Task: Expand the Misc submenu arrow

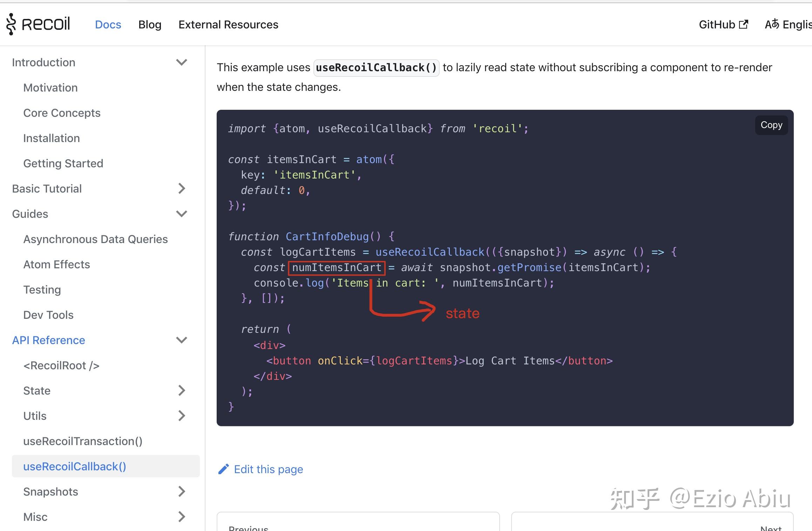Action: (181, 517)
